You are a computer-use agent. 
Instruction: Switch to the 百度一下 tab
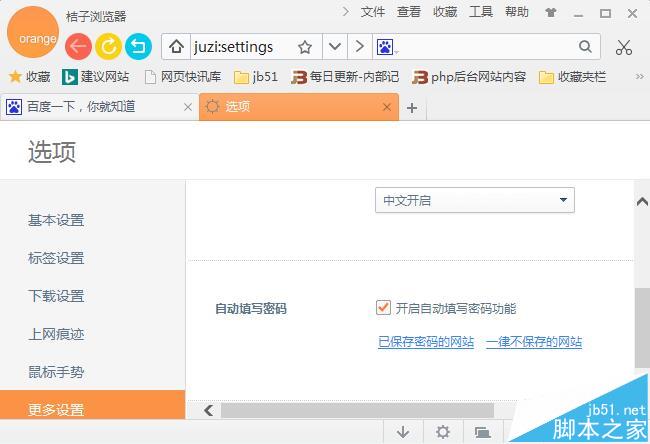pos(99,107)
